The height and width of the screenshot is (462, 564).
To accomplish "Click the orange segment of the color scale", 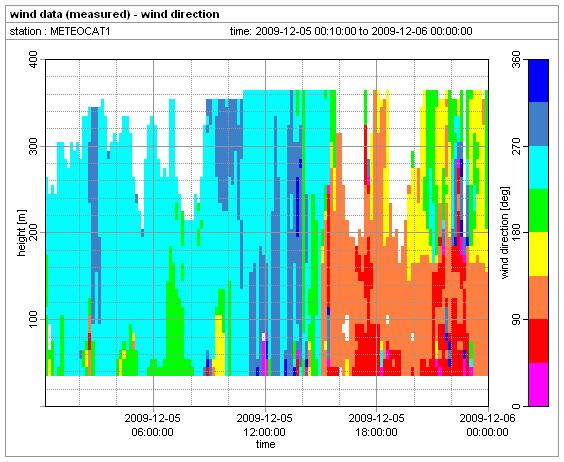I will tap(538, 298).
